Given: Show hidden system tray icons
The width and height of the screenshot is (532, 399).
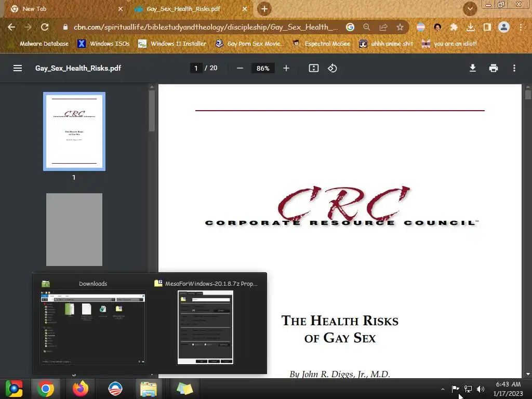Looking at the screenshot, I should pos(443,389).
